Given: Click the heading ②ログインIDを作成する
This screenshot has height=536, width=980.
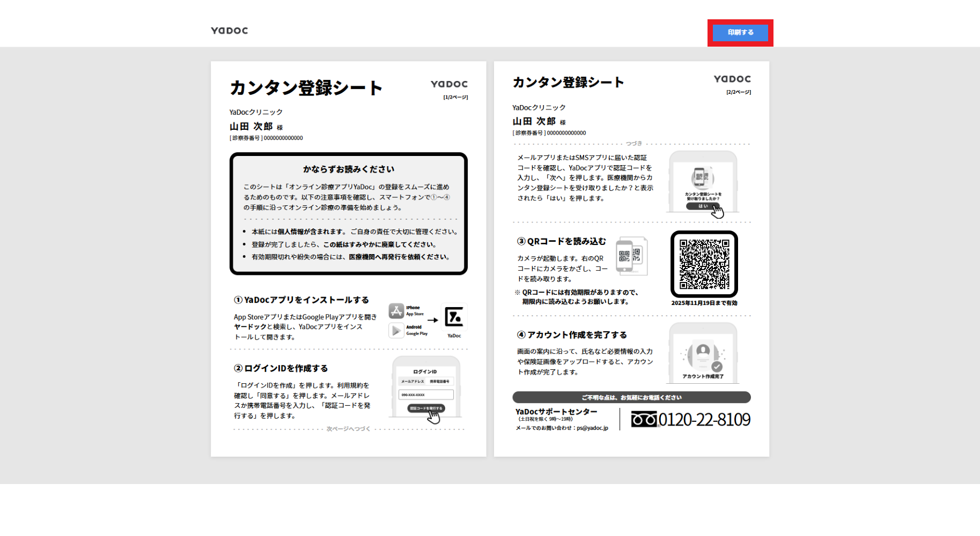Looking at the screenshot, I should click(281, 368).
